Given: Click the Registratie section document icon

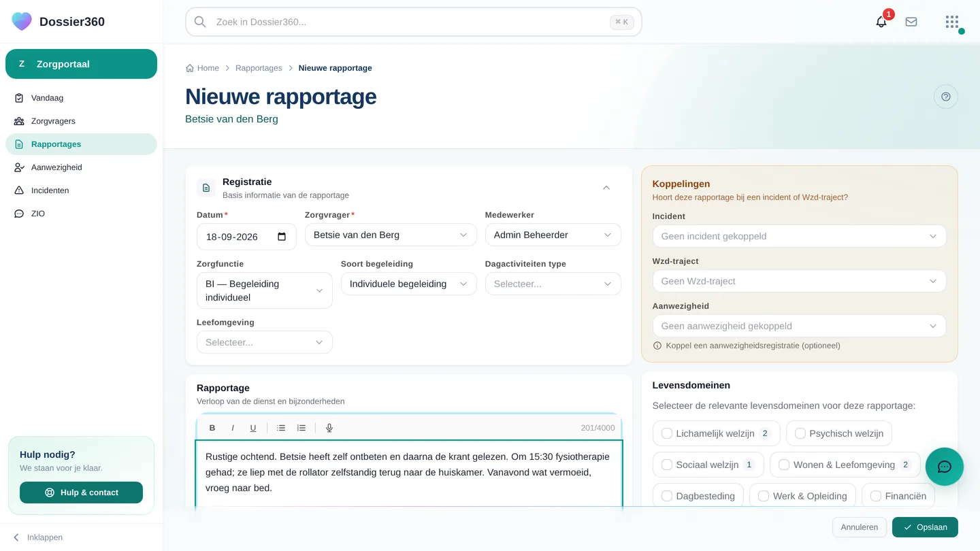Looking at the screenshot, I should coord(206,188).
